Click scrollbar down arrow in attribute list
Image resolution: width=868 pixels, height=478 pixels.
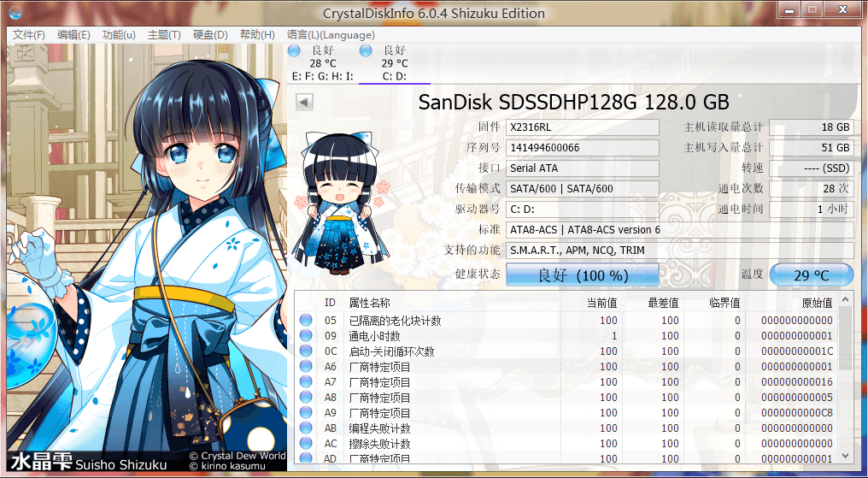coord(846,457)
